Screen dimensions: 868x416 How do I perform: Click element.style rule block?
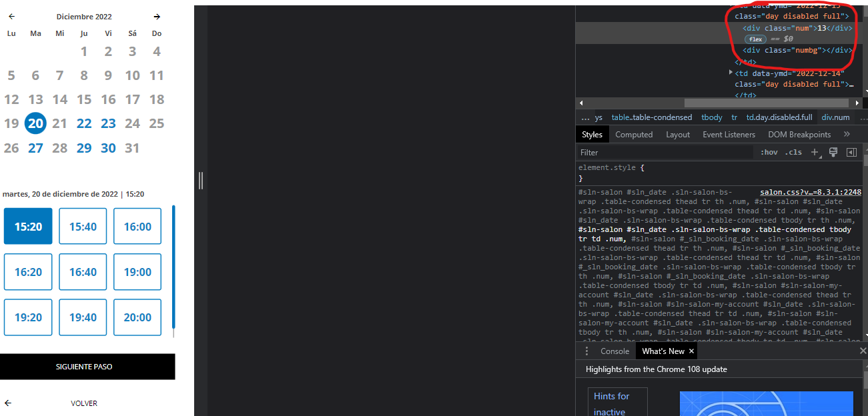click(721, 173)
